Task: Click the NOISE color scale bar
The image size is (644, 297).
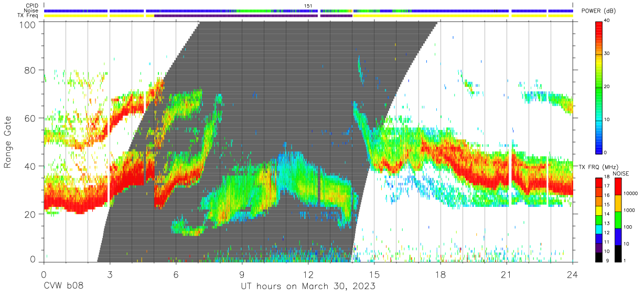Action: pos(617,219)
